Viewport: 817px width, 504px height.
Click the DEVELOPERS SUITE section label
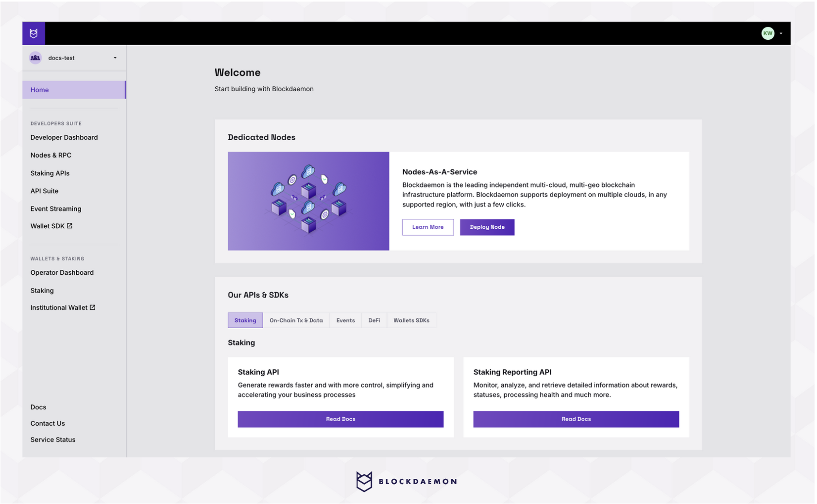pyautogui.click(x=56, y=124)
